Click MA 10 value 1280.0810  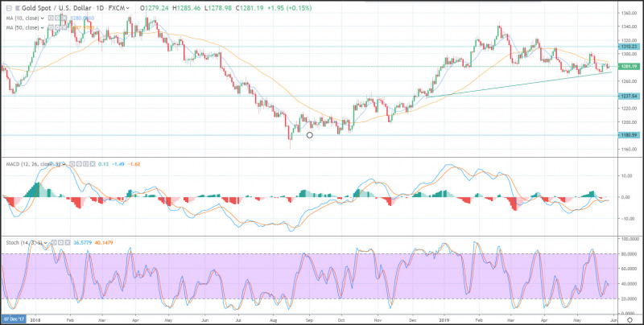83,18
